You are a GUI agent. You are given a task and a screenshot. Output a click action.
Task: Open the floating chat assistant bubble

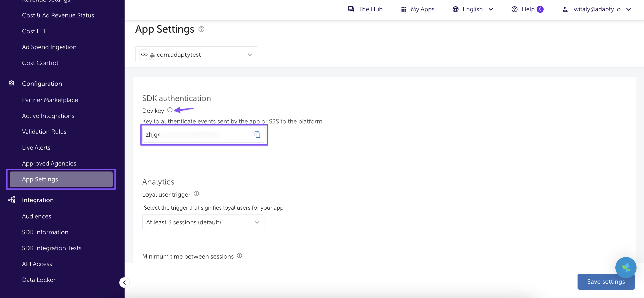(x=626, y=267)
